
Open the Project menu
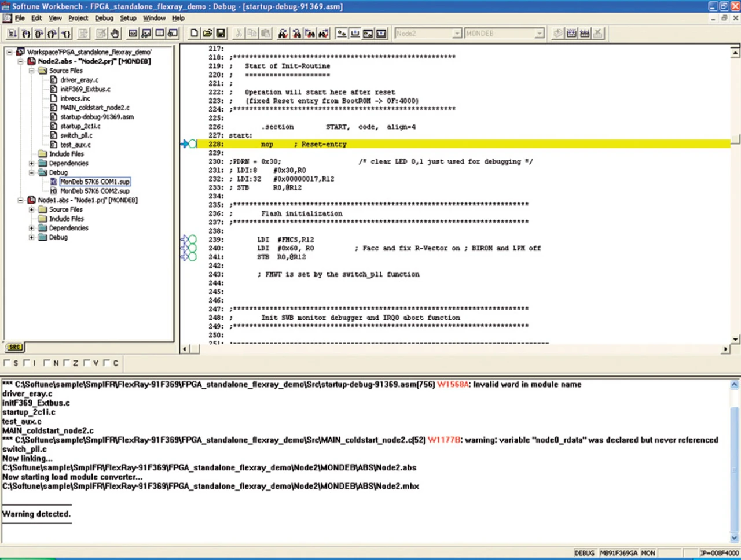pos(78,18)
